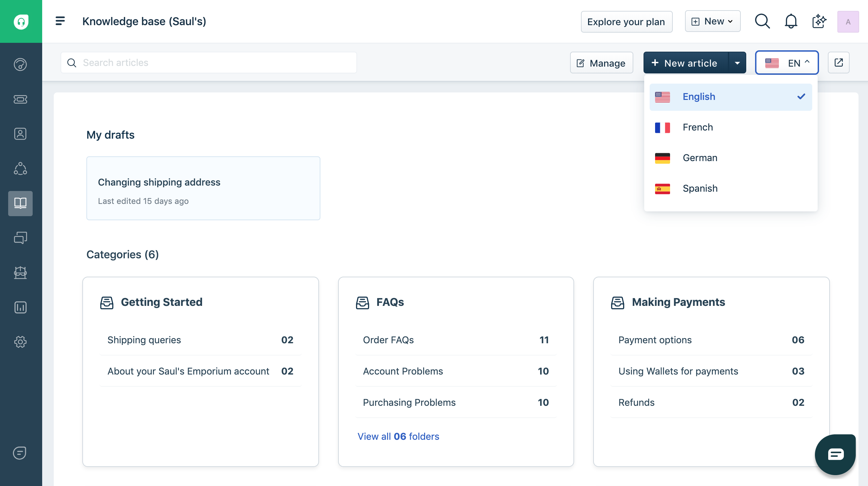
Task: Click the notifications bell icon
Action: pos(790,21)
